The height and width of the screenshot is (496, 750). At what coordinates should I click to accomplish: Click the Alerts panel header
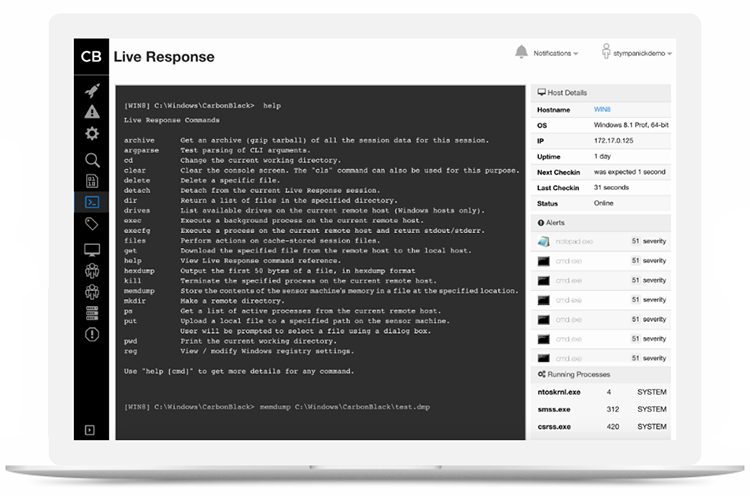click(601, 223)
